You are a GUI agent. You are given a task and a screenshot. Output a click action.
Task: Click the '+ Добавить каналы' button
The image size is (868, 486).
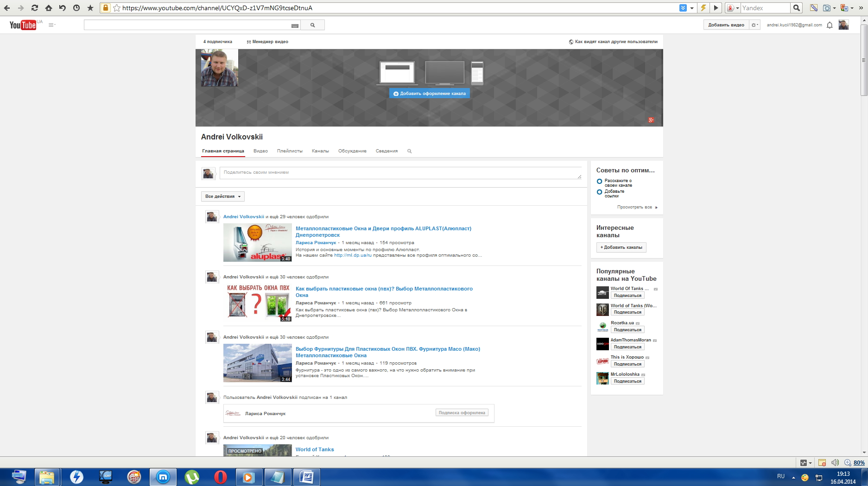[x=621, y=247]
